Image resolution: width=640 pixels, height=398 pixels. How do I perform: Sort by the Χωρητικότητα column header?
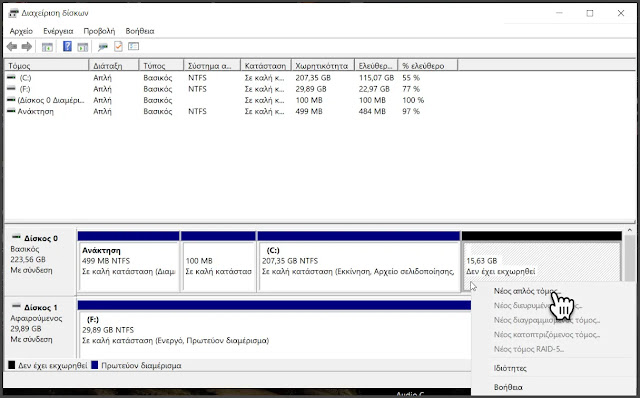coord(323,65)
